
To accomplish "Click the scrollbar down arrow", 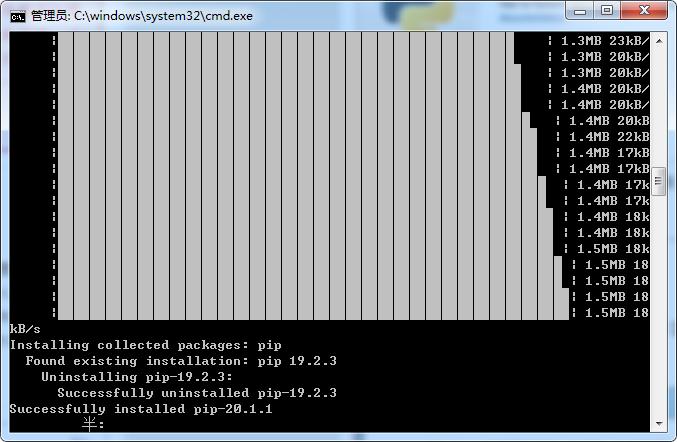I will (659, 423).
